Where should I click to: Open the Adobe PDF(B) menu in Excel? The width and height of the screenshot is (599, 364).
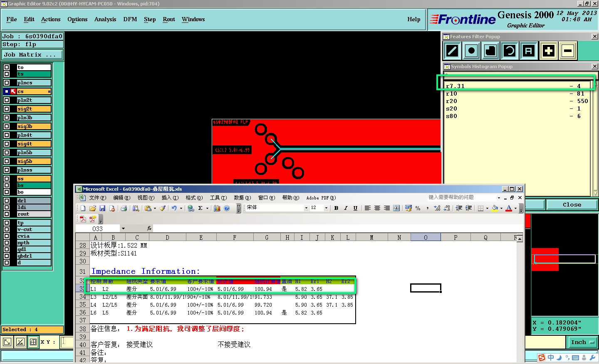coord(321,198)
